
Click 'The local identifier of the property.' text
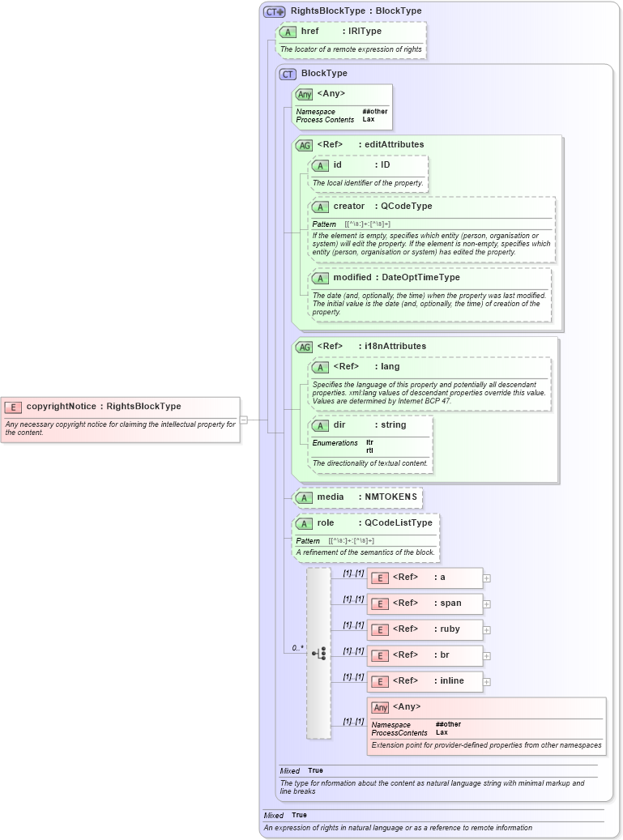[x=368, y=183]
